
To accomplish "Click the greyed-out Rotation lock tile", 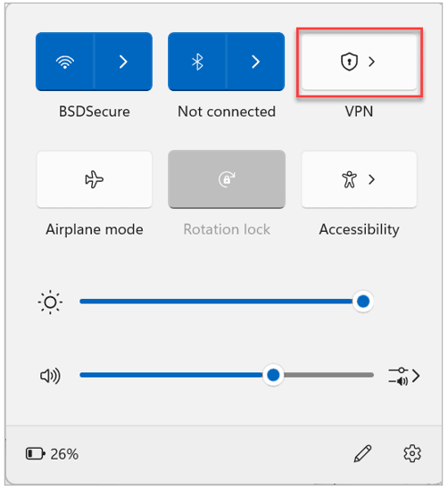I will click(227, 179).
